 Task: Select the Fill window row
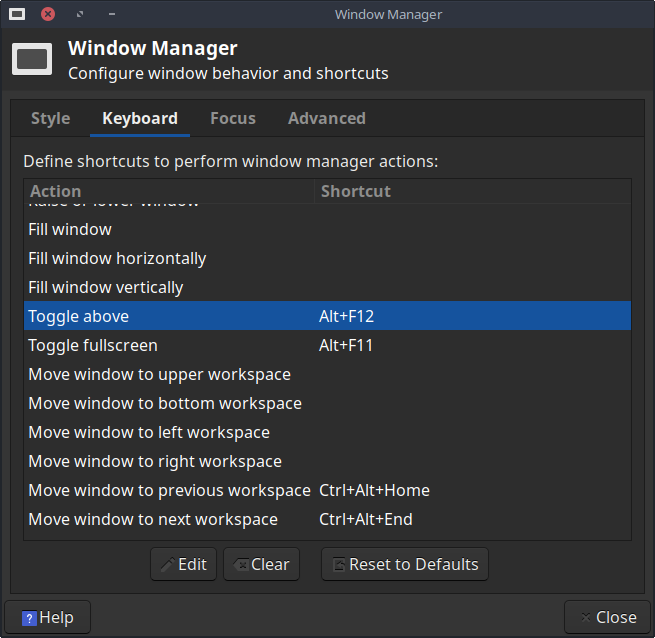coord(328,229)
